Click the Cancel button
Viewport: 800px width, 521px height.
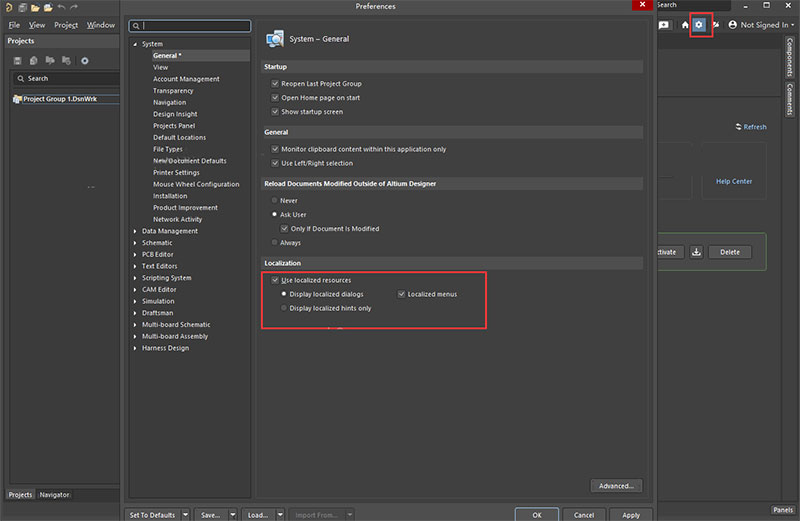[584, 515]
